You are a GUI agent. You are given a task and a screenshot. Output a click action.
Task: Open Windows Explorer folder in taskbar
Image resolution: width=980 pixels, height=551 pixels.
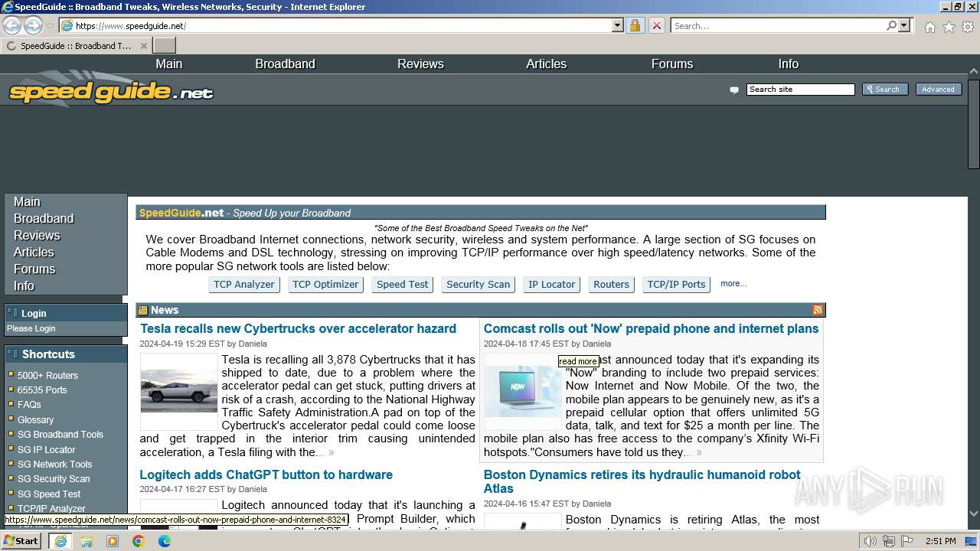[x=87, y=541]
